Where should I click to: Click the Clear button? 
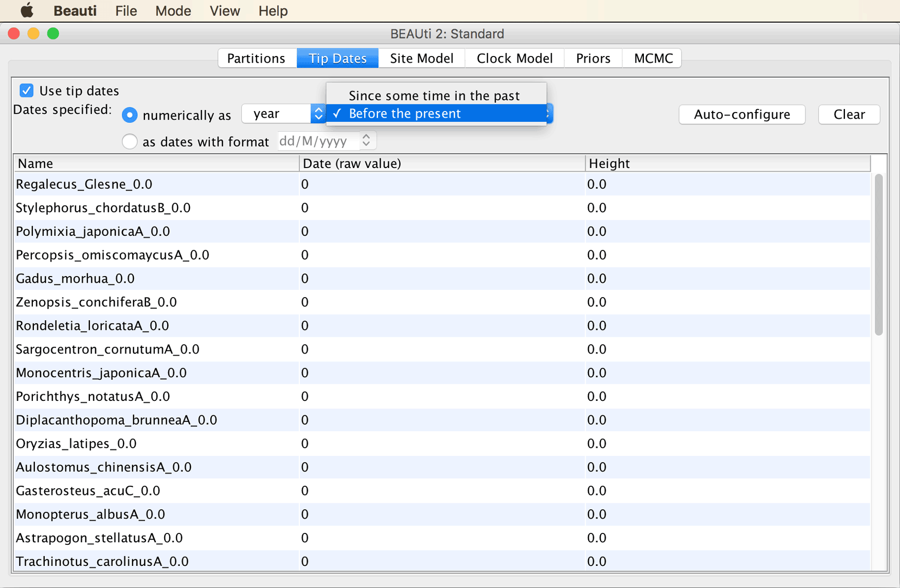pyautogui.click(x=849, y=114)
